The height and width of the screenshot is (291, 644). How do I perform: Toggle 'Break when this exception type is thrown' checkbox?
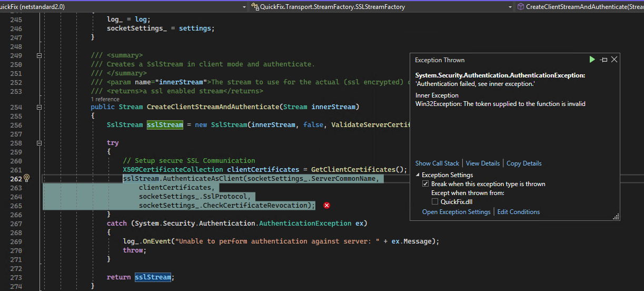click(425, 184)
